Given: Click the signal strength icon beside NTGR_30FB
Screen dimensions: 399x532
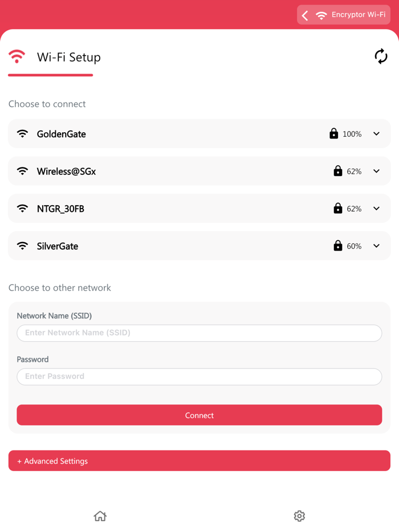Looking at the screenshot, I should point(22,208).
